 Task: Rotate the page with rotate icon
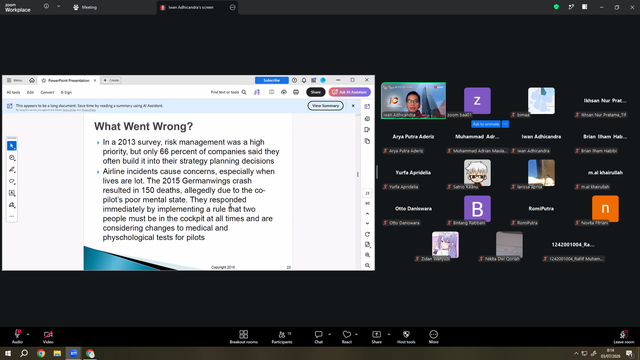(367, 234)
